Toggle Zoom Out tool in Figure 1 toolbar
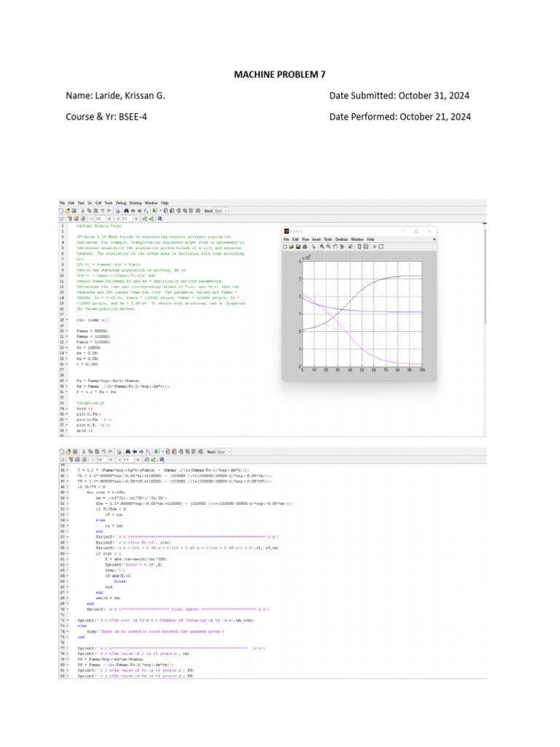Image resolution: width=560 pixels, height=747 pixels. tap(329, 247)
